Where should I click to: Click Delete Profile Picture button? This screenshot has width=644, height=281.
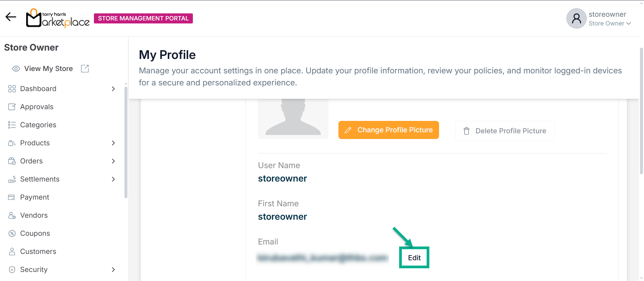point(504,131)
